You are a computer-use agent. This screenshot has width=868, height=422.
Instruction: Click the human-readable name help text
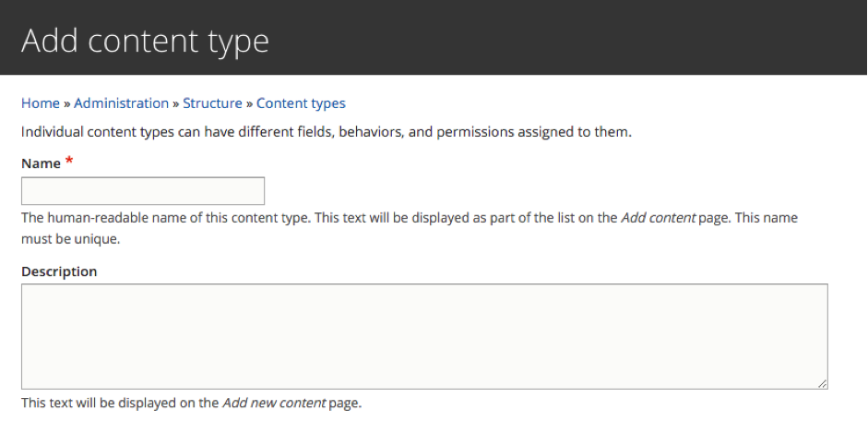point(409,229)
